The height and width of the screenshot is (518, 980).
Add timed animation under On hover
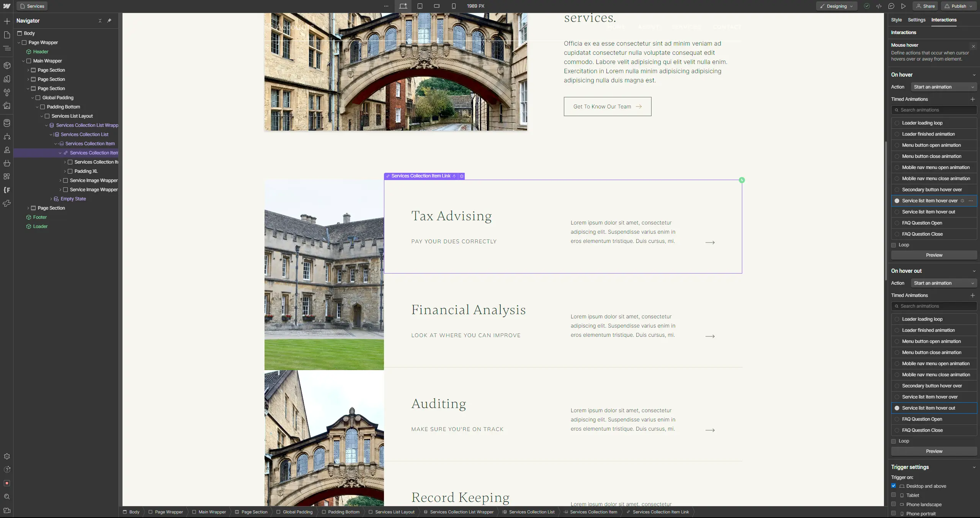point(973,99)
